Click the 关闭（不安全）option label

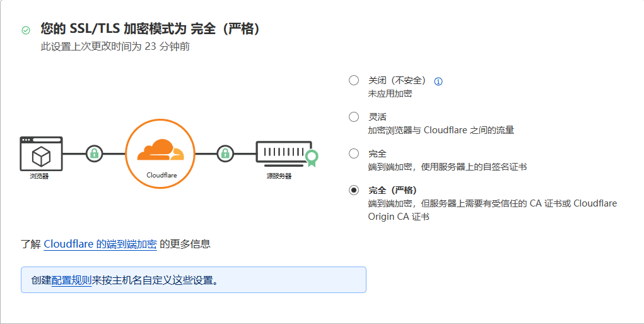tap(397, 80)
